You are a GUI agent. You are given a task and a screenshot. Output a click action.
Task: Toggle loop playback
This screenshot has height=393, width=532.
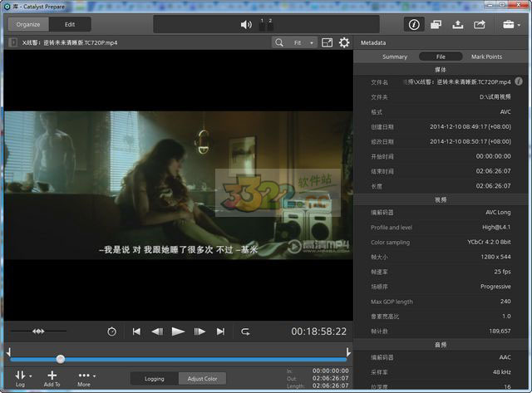[245, 332]
